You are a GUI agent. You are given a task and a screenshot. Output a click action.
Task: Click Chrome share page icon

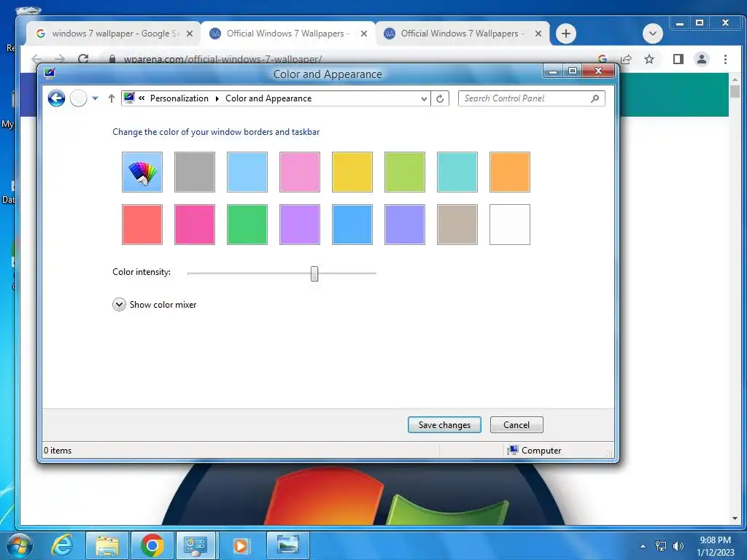626,59
